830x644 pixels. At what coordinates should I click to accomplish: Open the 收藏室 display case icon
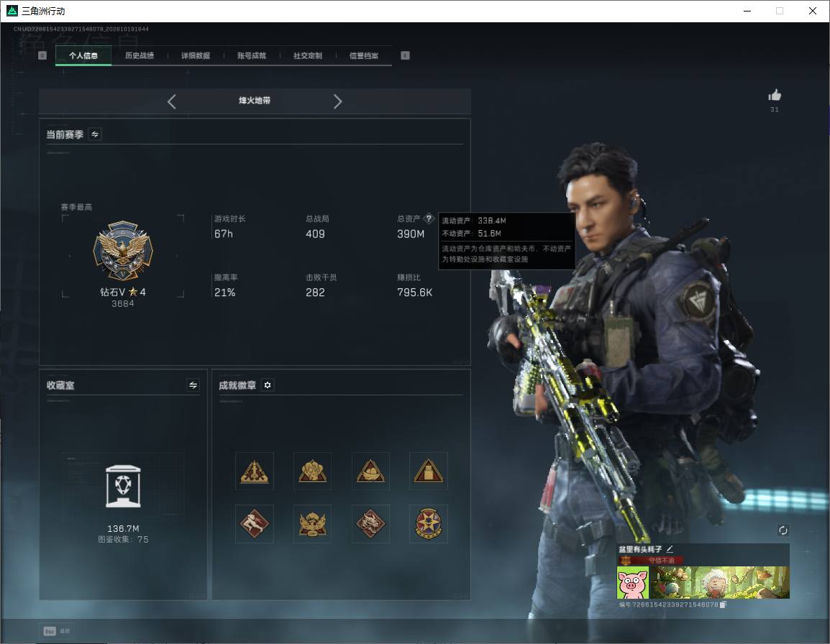[123, 487]
